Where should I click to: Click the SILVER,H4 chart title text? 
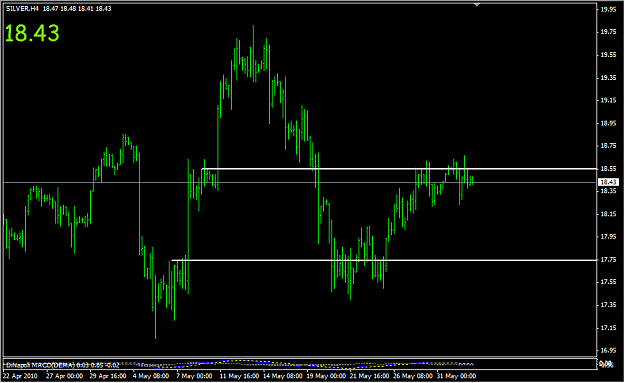point(22,8)
